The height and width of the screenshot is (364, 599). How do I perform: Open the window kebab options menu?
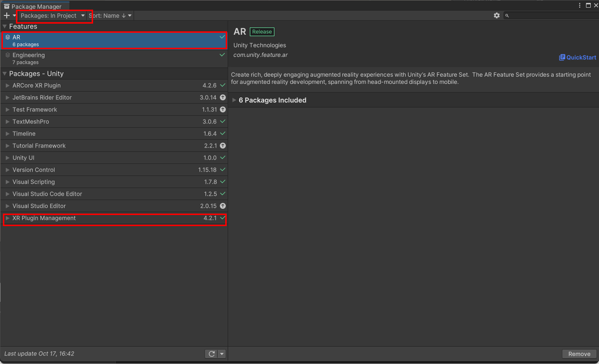(579, 5)
